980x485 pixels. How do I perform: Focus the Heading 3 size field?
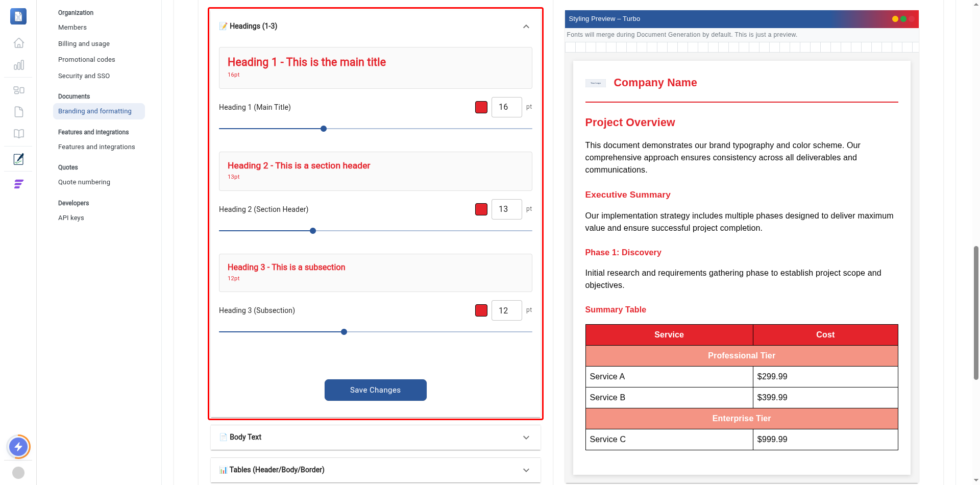[x=506, y=310]
